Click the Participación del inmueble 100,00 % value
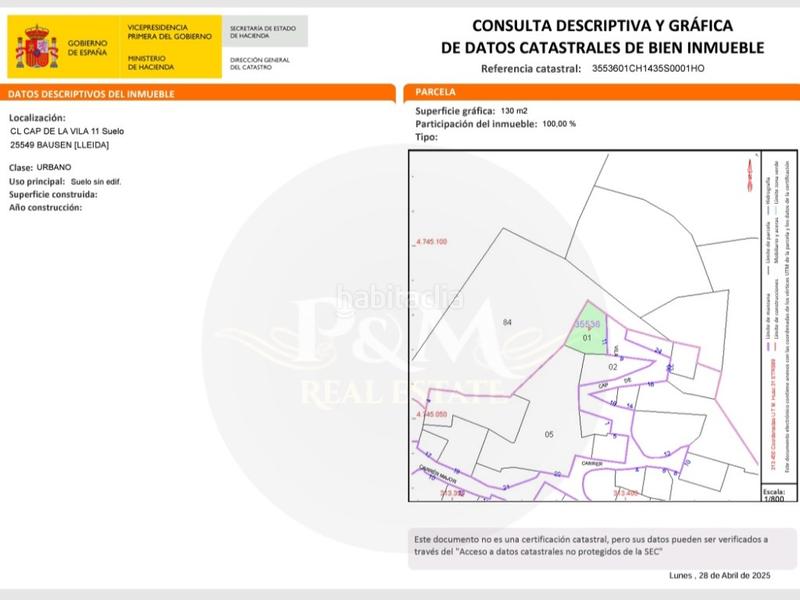The height and width of the screenshot is (600, 800). point(559,123)
